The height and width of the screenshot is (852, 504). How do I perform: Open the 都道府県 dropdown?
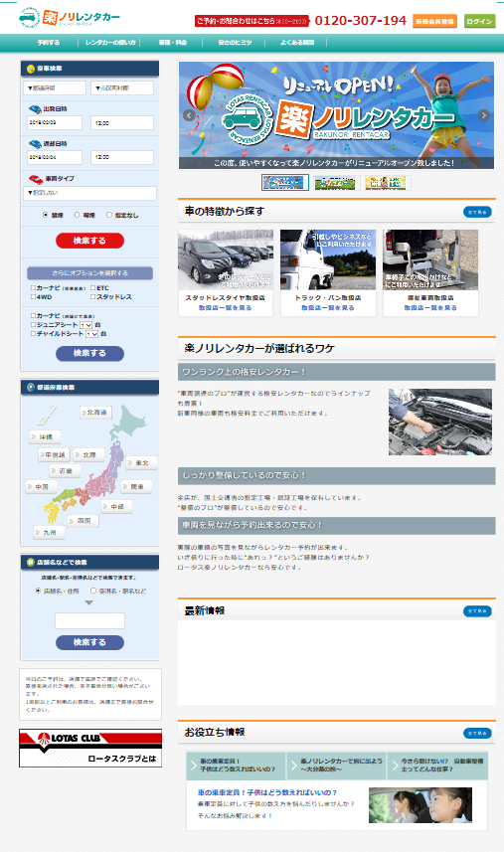(55, 88)
